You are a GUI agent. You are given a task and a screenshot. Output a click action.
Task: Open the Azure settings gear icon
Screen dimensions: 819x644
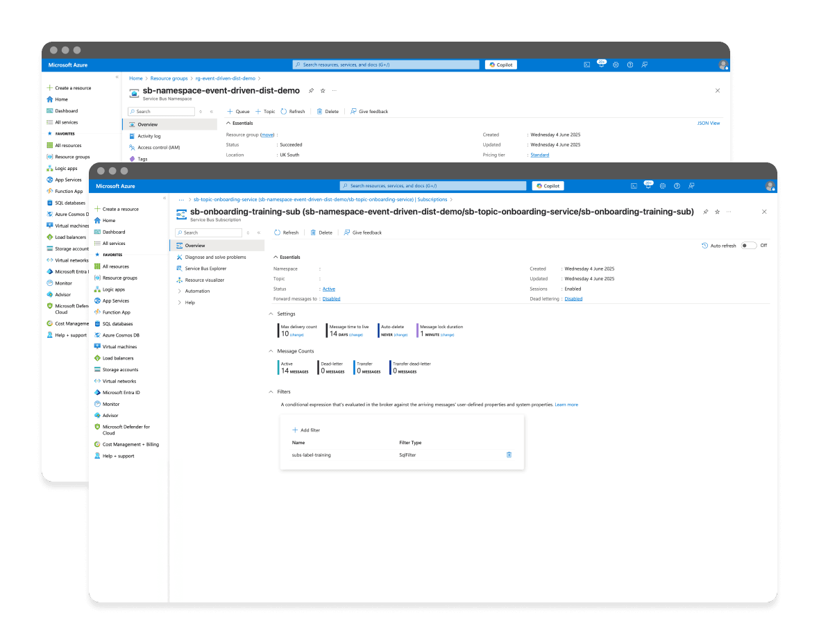pos(663,186)
